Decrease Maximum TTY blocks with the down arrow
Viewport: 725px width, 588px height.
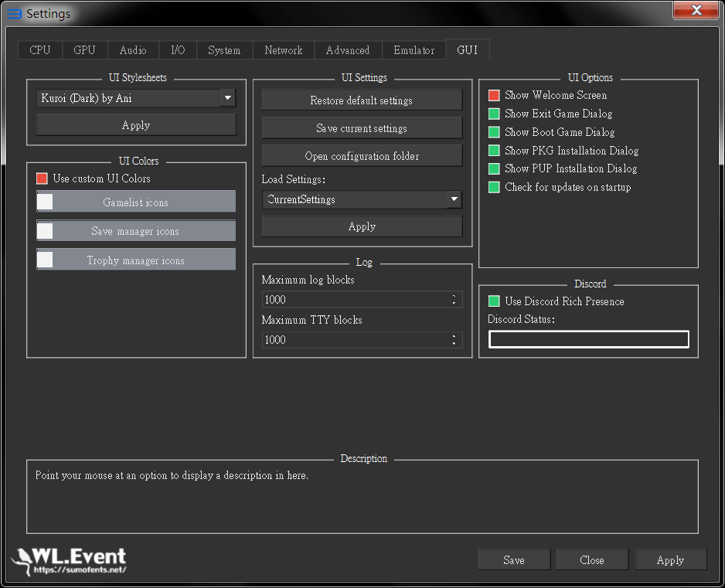(454, 344)
